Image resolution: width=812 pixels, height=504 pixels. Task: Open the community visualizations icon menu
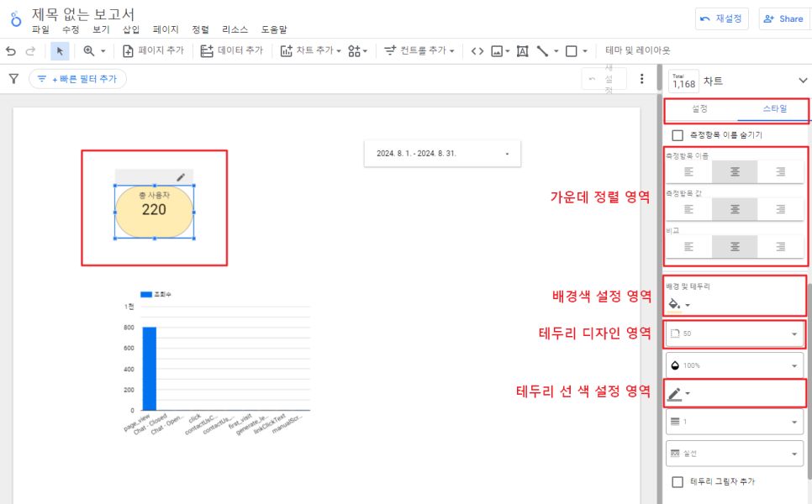pyautogui.click(x=357, y=50)
